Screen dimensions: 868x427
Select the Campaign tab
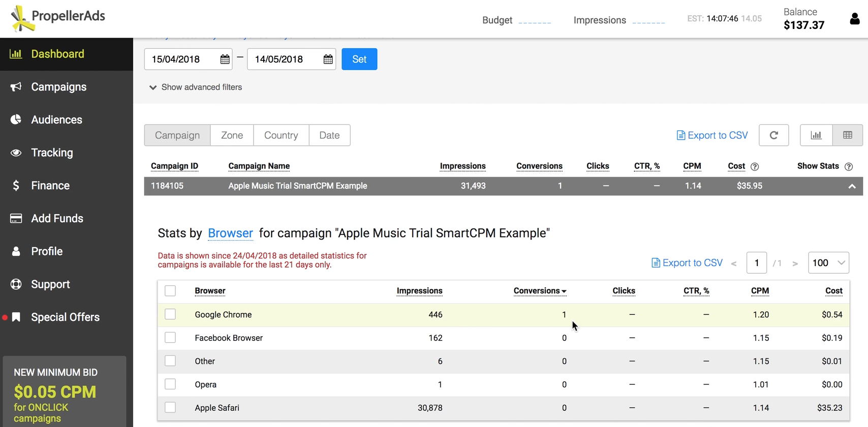pos(177,135)
